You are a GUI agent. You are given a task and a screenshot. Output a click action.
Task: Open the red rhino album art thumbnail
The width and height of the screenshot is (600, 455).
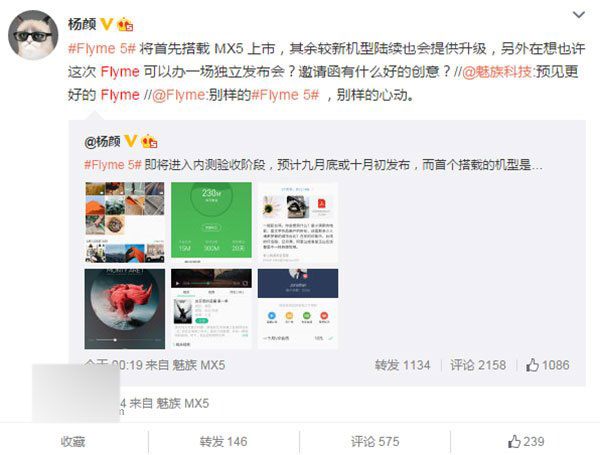click(125, 309)
